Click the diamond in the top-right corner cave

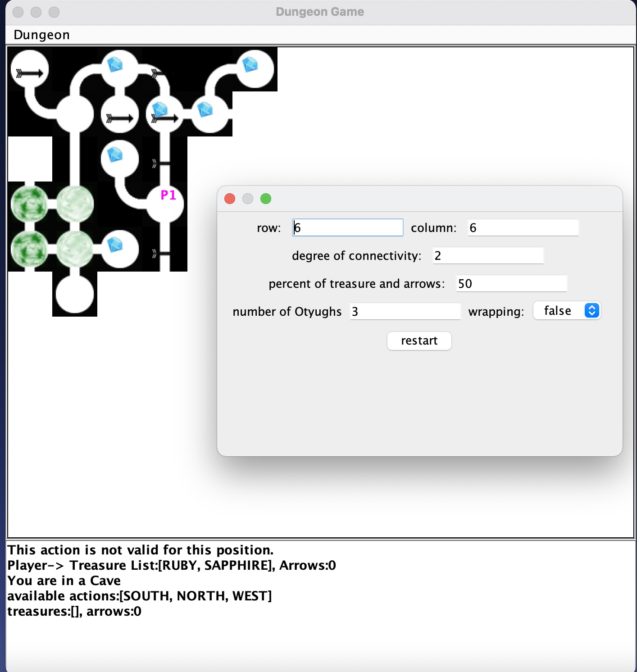pos(250,64)
